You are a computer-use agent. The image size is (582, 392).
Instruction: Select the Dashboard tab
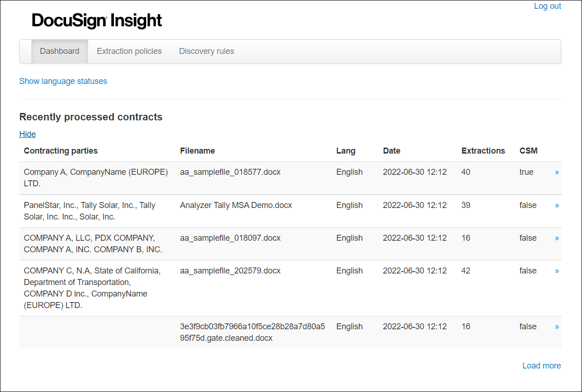tap(59, 51)
